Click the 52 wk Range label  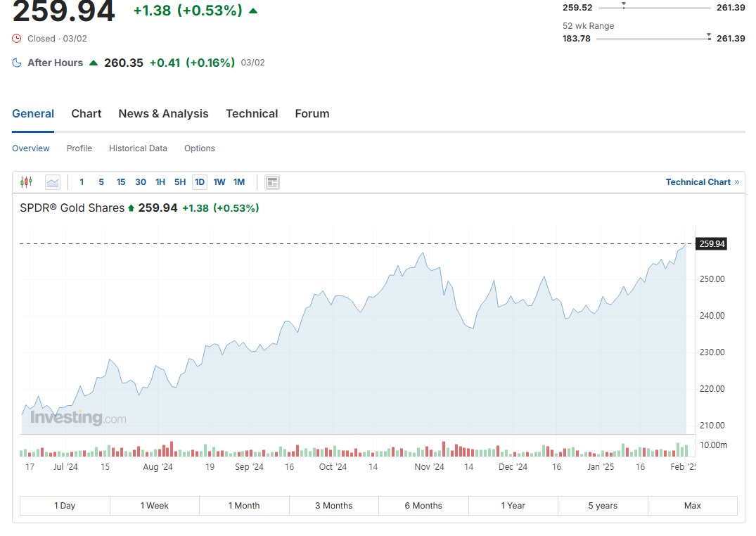pyautogui.click(x=588, y=26)
